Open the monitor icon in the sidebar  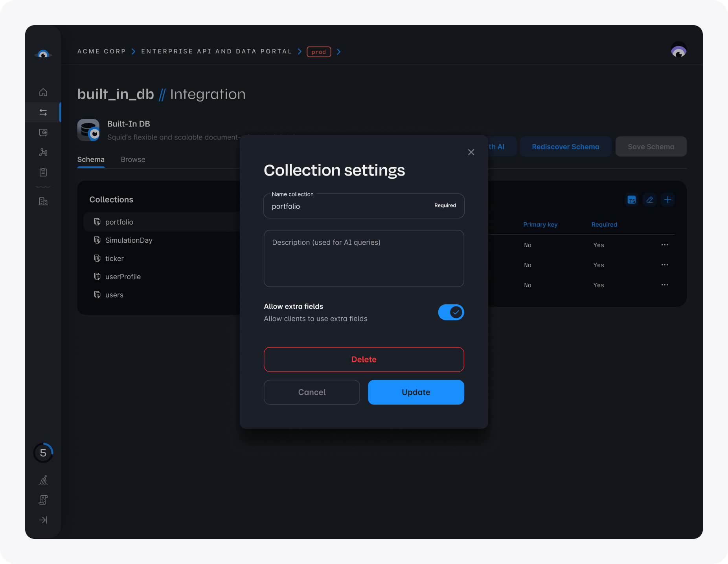click(x=43, y=132)
